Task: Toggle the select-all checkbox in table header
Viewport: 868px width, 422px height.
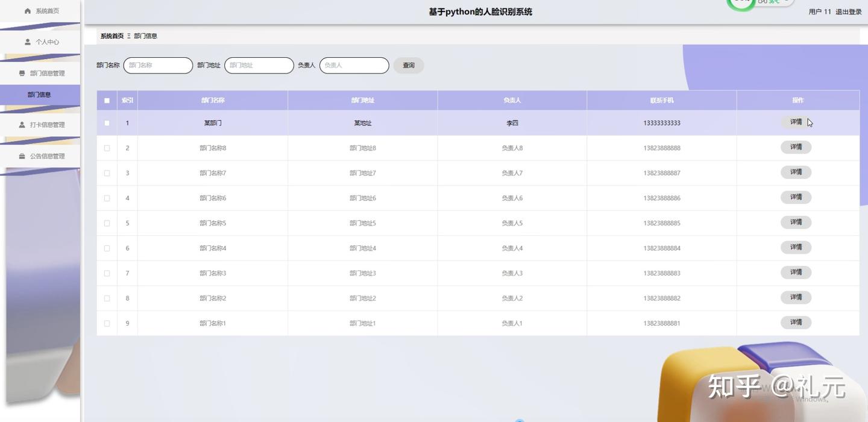Action: click(107, 101)
